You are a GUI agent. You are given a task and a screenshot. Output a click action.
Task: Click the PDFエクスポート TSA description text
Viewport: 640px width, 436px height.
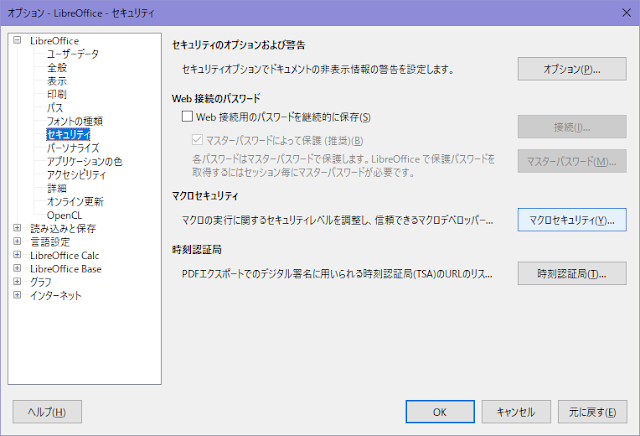point(337,274)
